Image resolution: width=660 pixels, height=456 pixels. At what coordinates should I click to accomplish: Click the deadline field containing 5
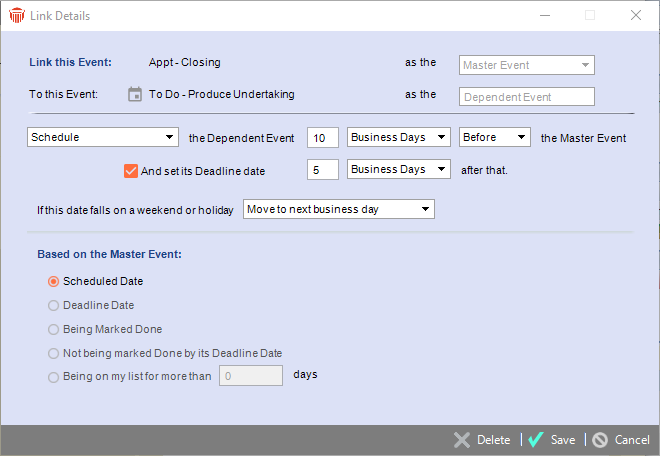(322, 169)
